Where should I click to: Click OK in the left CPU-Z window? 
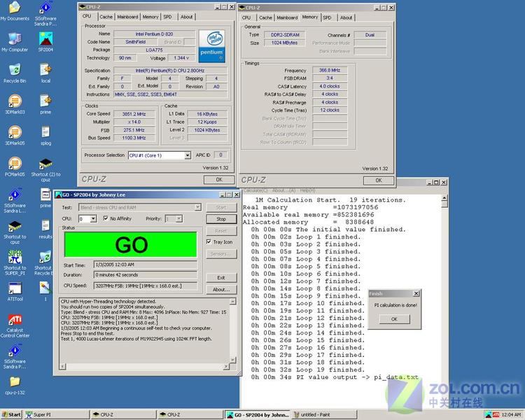pyautogui.click(x=219, y=179)
